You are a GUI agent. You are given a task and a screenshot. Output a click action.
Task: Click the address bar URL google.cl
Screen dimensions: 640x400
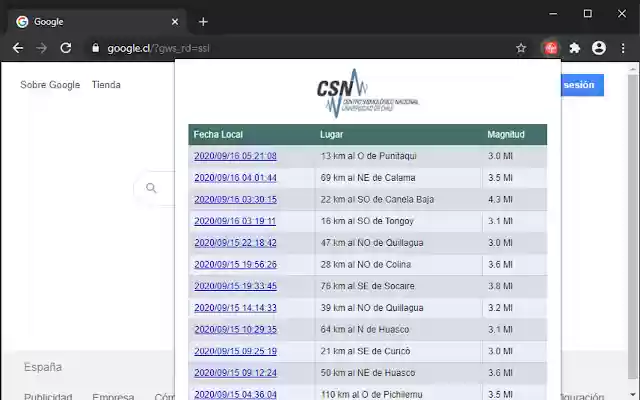[x=158, y=48]
